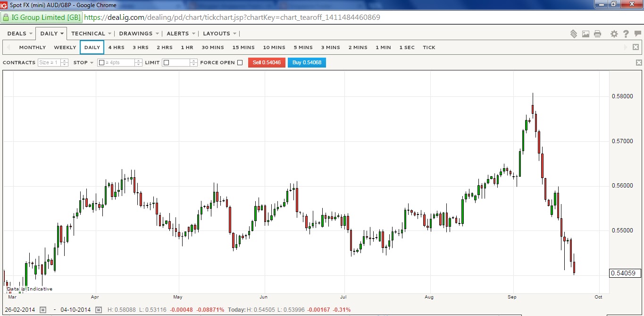Viewport: 644px width, 316px height.
Task: Save chart as image icon
Action: (585, 34)
